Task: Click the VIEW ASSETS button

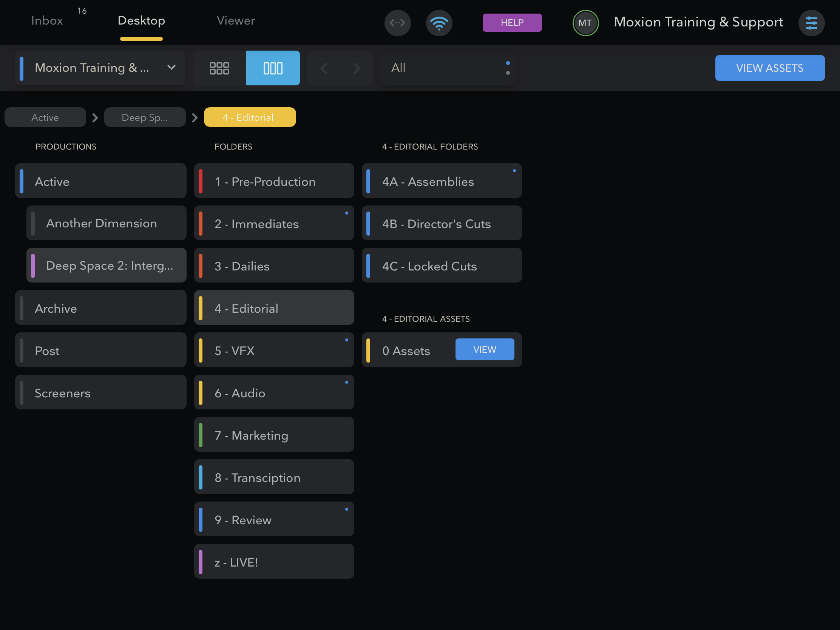Action: (769, 68)
